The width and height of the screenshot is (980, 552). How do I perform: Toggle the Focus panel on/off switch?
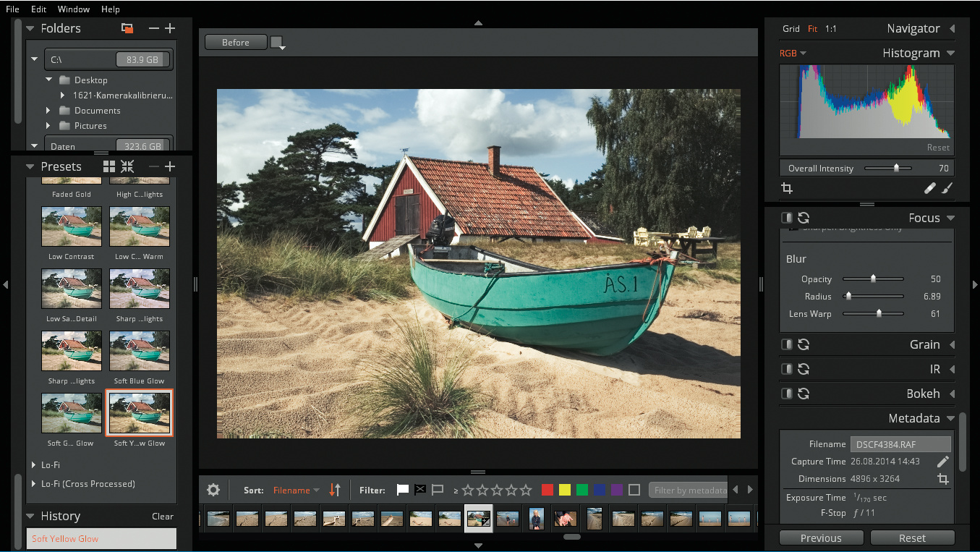787,218
